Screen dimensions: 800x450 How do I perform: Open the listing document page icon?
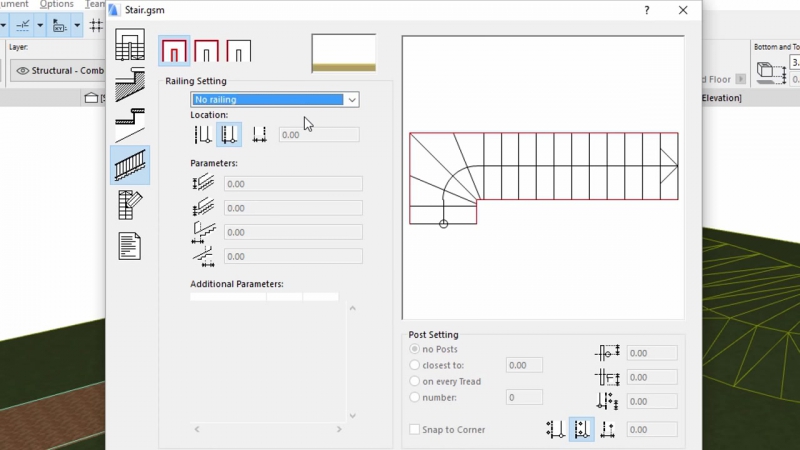click(130, 245)
